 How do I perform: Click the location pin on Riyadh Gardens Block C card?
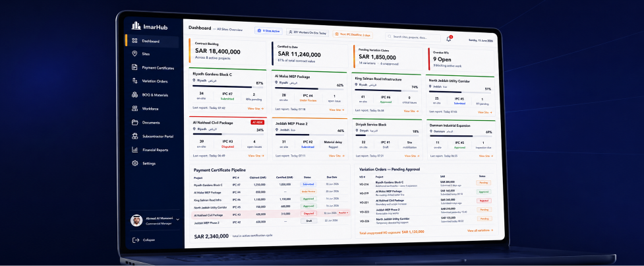point(194,81)
